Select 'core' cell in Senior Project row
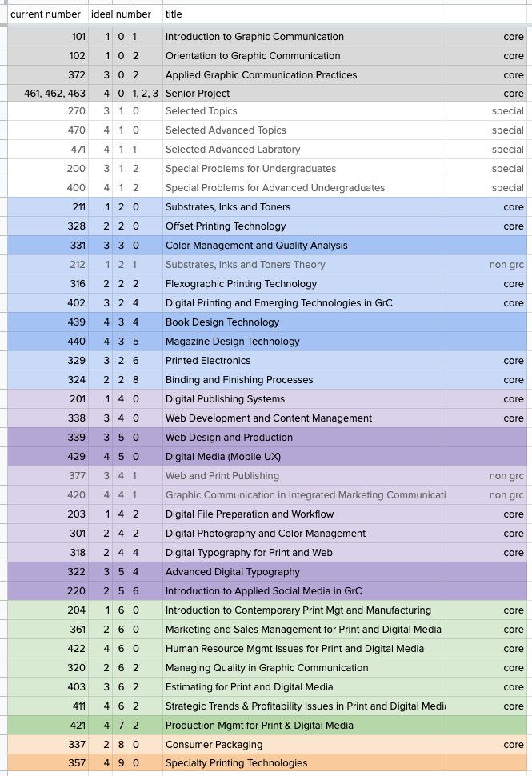532x776 pixels. (x=486, y=93)
